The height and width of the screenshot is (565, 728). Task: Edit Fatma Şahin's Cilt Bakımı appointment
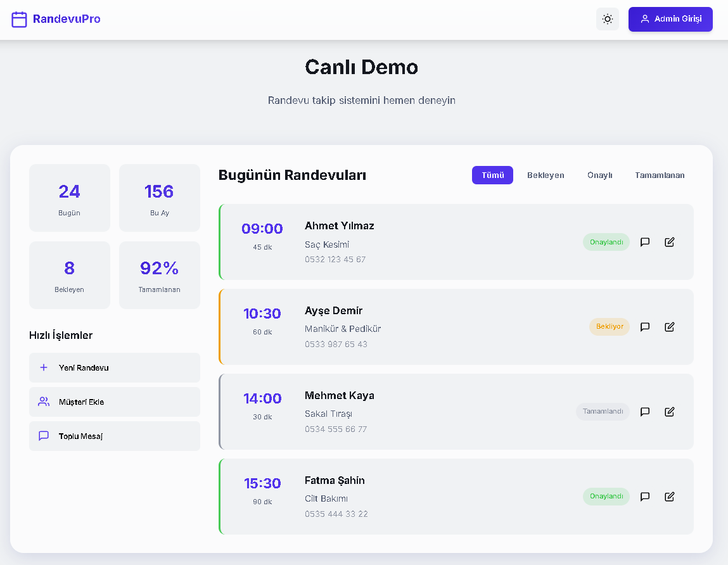[670, 497]
